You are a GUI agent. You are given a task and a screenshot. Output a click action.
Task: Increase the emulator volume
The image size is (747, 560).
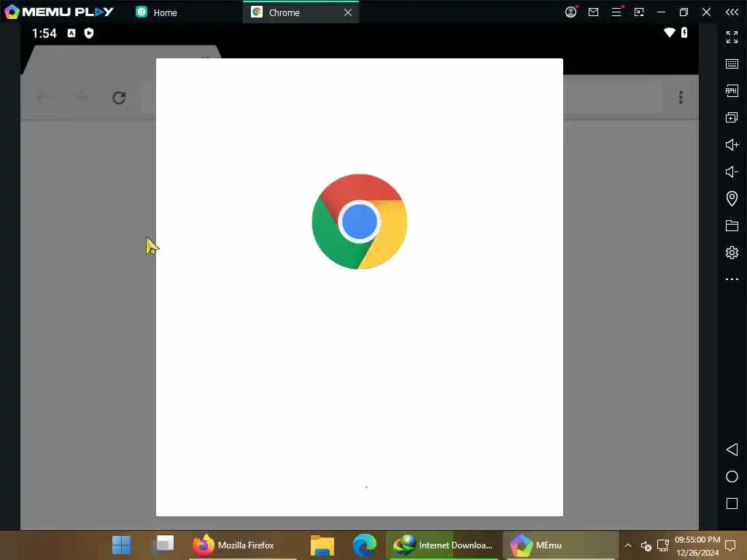pyautogui.click(x=732, y=144)
